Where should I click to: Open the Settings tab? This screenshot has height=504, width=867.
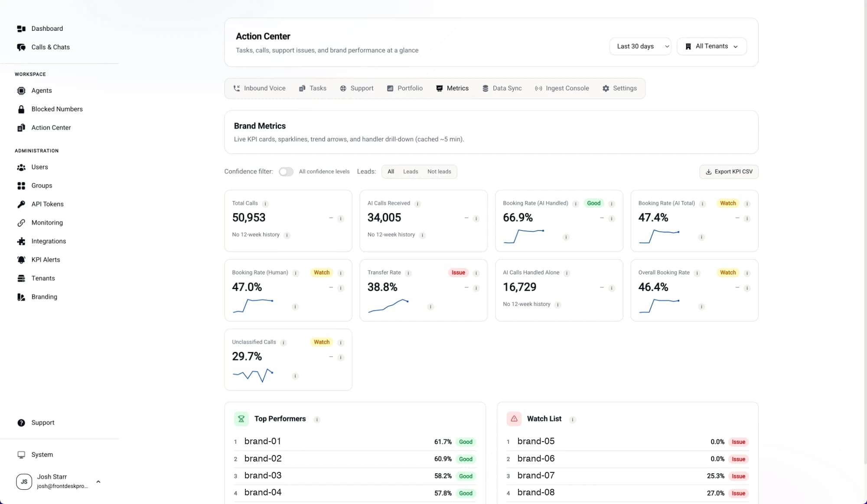(x=619, y=88)
